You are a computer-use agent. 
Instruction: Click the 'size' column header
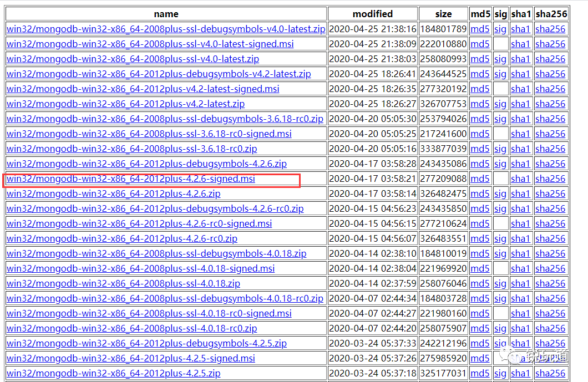pyautogui.click(x=443, y=14)
